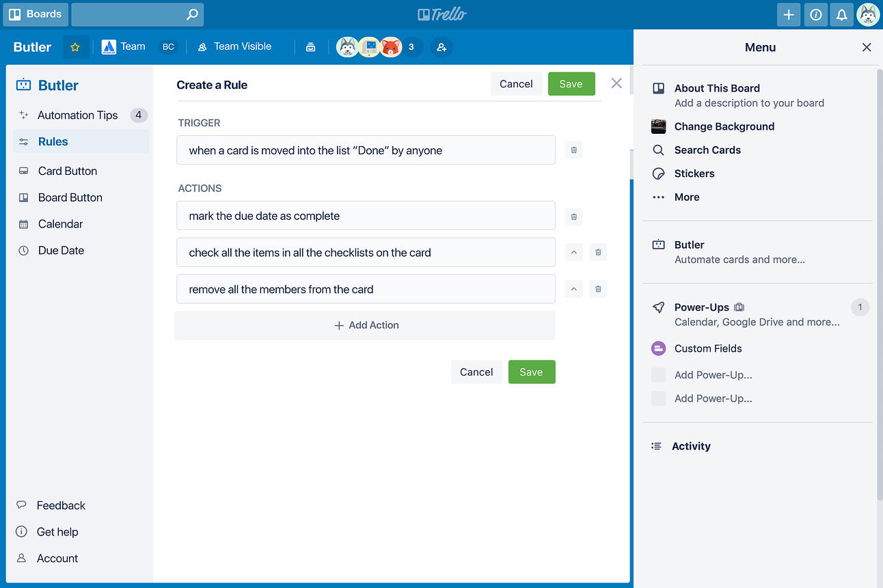This screenshot has width=883, height=588.
Task: Click Add Action to append another action
Action: 366,325
